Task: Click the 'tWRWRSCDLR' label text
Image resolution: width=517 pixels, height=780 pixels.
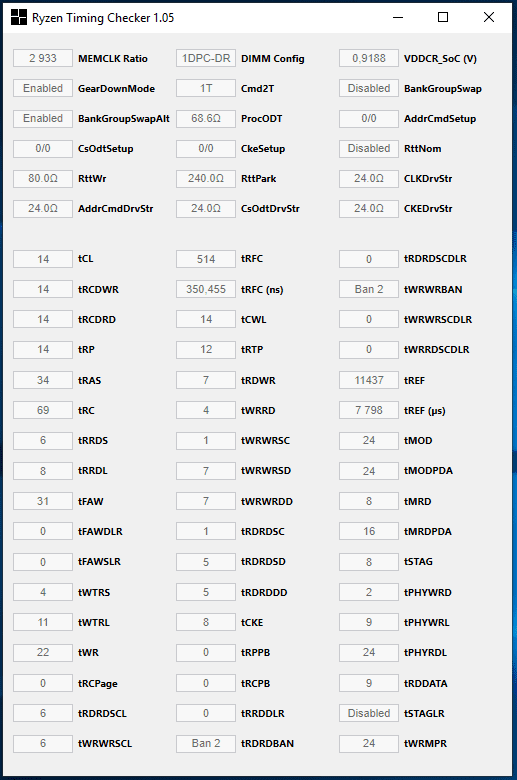Action: click(x=438, y=319)
